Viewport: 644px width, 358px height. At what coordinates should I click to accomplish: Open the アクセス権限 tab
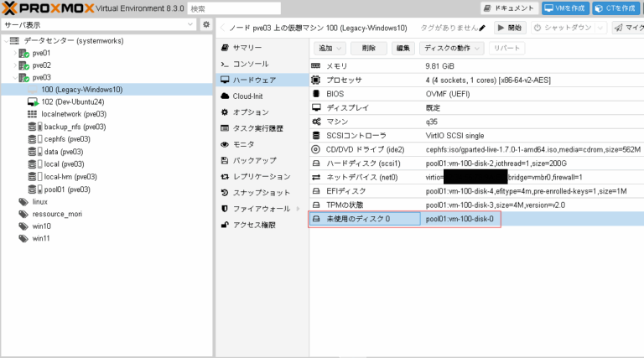(262, 225)
